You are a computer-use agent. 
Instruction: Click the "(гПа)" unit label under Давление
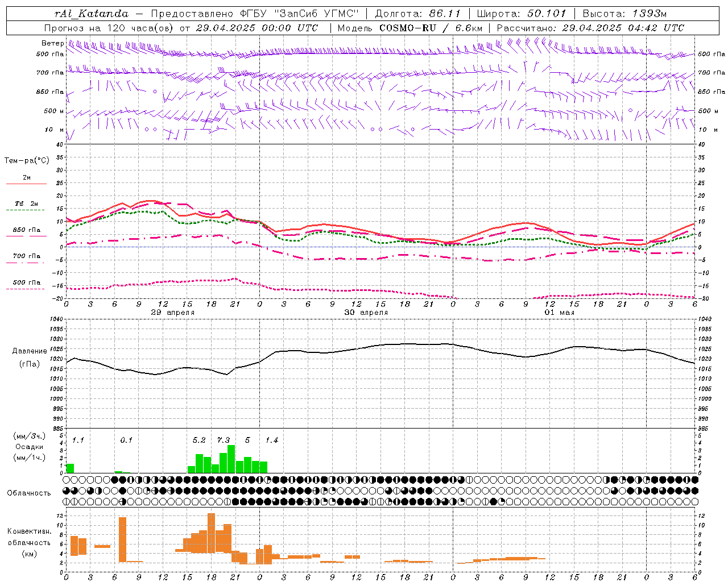[x=30, y=364]
